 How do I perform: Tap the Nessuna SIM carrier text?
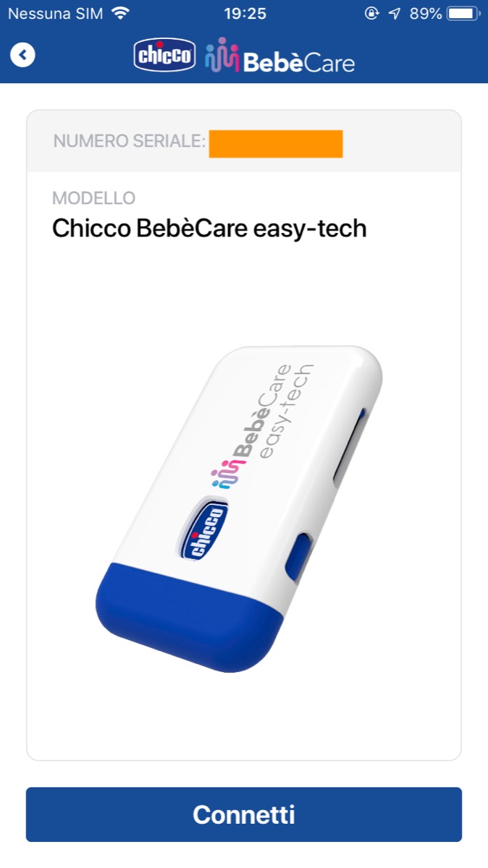point(56,13)
